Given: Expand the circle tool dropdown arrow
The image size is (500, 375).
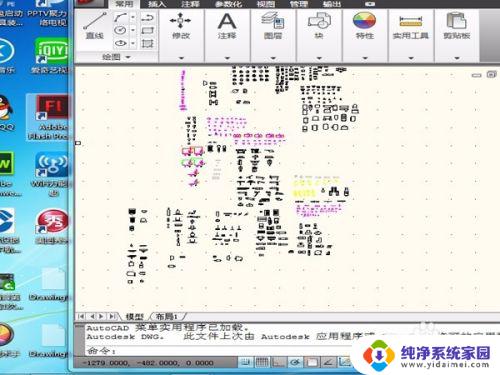Looking at the screenshot, I should pos(133,30).
